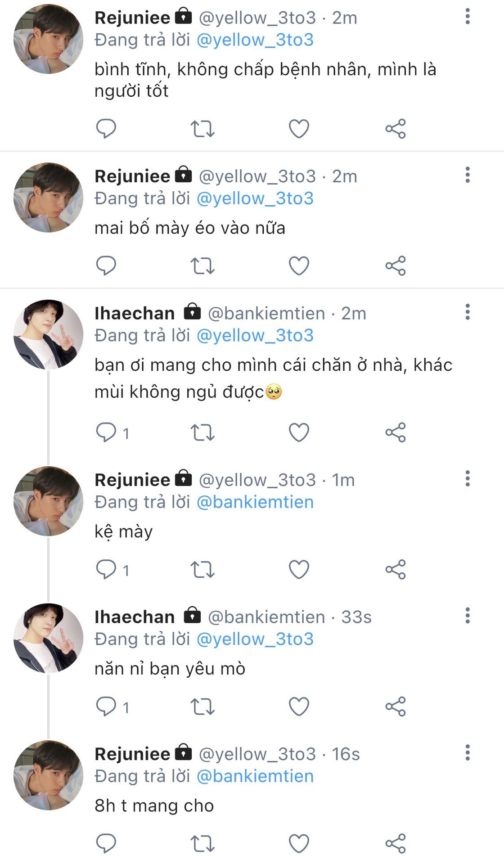504x864 pixels.
Task: Retweet the "kệ mày" tweet
Action: pos(202,569)
